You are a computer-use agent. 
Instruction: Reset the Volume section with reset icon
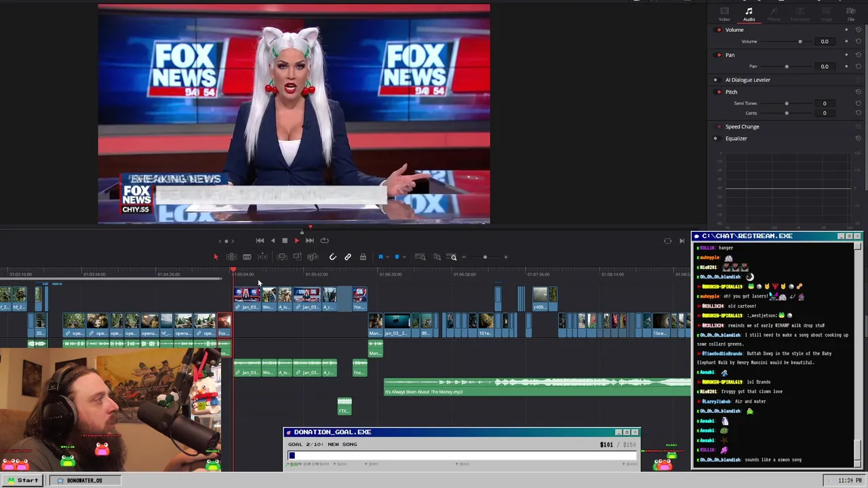click(859, 30)
